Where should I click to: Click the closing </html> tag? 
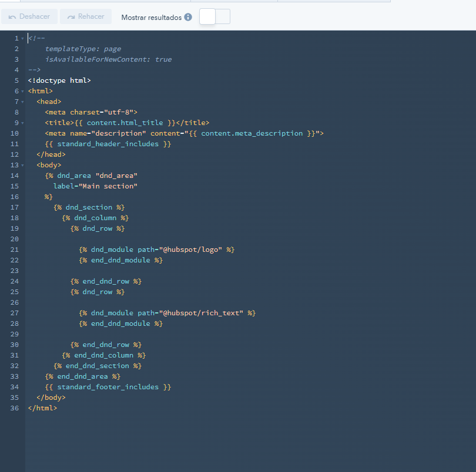42,408
